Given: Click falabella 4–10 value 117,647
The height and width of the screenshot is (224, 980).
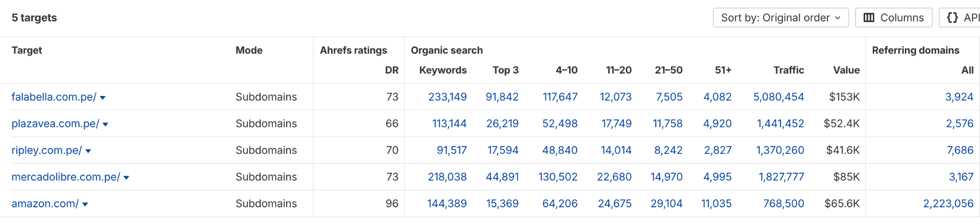Looking at the screenshot, I should coord(560,97).
